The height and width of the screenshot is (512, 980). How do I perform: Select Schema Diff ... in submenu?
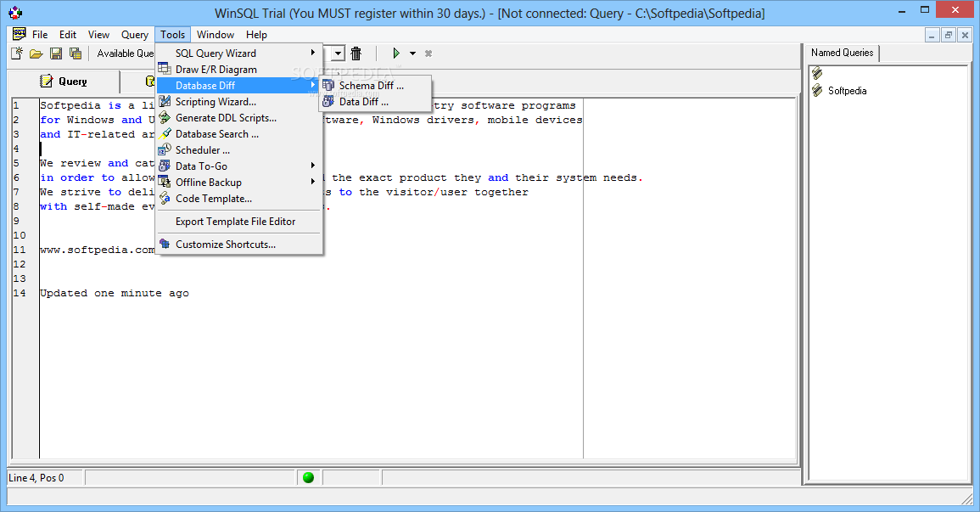(376, 86)
